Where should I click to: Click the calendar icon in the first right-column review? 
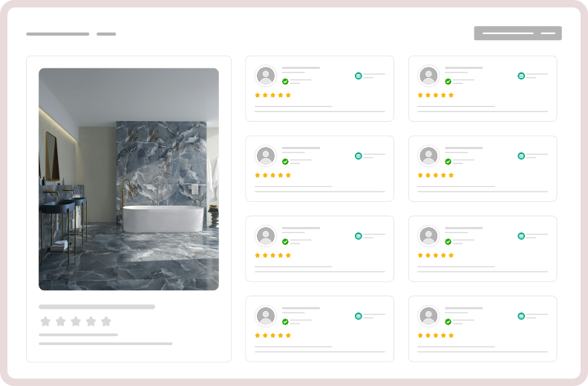pyautogui.click(x=521, y=76)
